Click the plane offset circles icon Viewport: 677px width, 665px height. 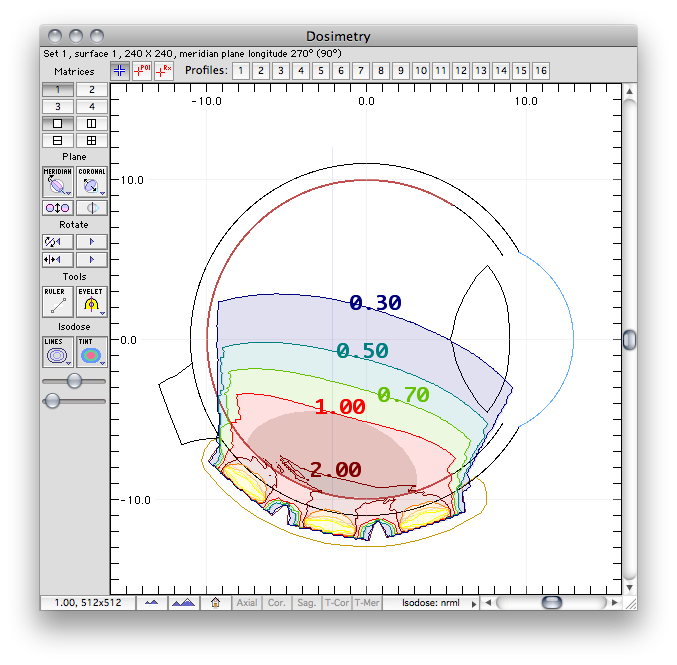pyautogui.click(x=57, y=208)
